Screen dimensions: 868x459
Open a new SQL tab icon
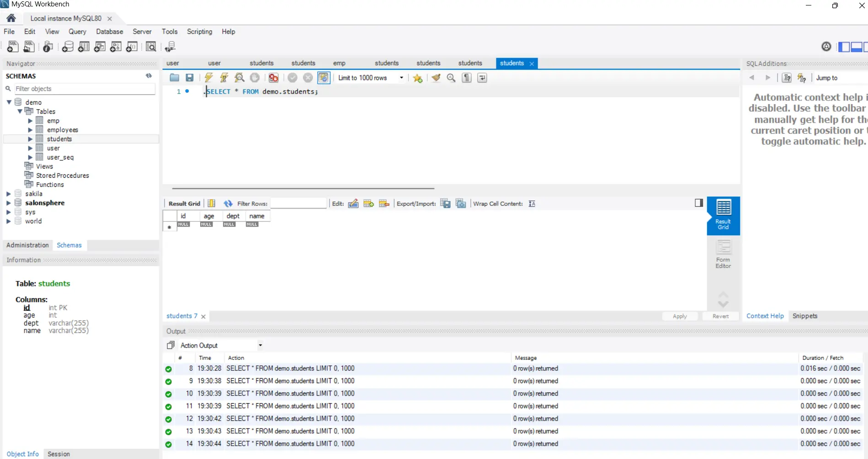(13, 47)
